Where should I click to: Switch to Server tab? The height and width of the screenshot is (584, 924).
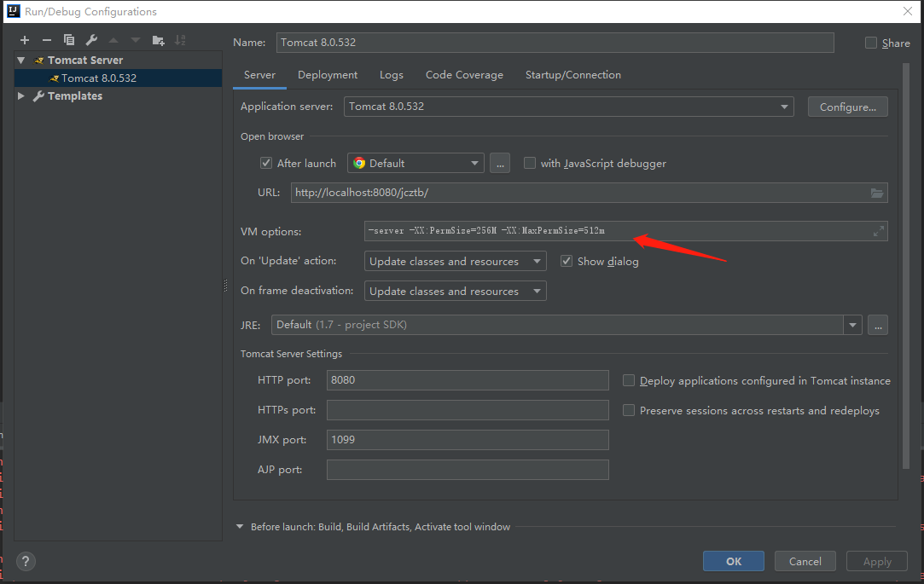click(x=259, y=75)
